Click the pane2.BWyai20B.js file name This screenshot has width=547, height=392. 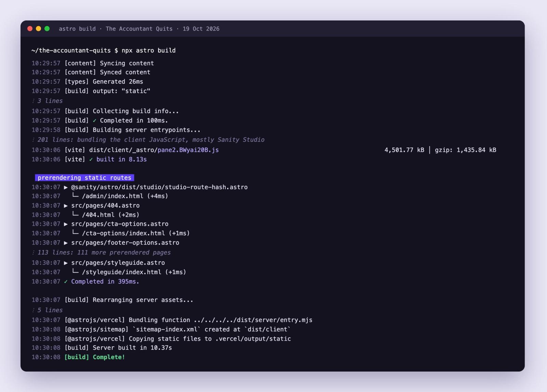pos(188,150)
